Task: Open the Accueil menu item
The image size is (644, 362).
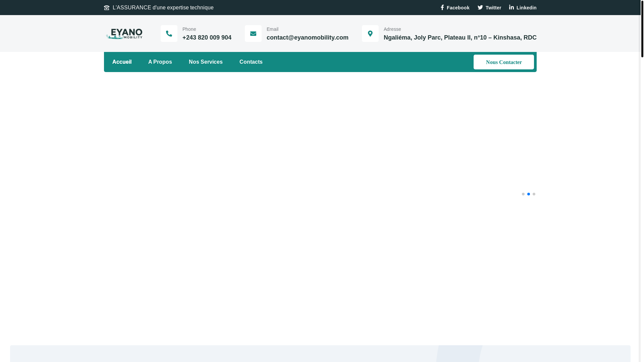Action: (x=122, y=62)
